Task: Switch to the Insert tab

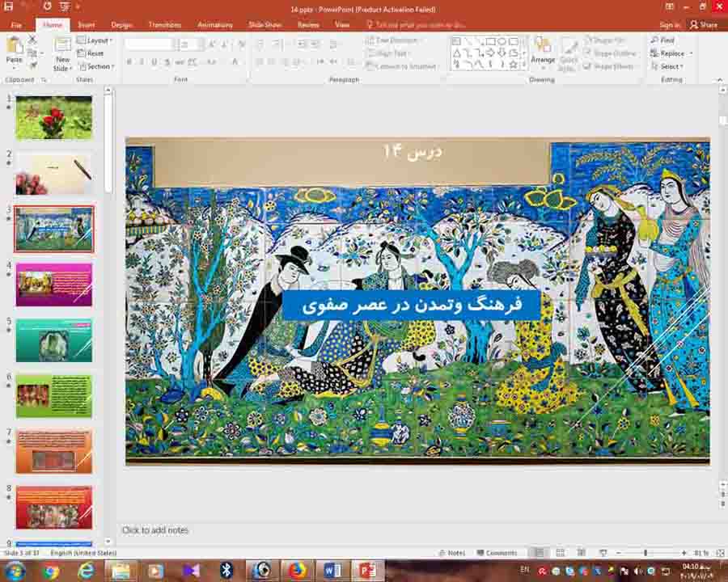Action: pos(87,24)
